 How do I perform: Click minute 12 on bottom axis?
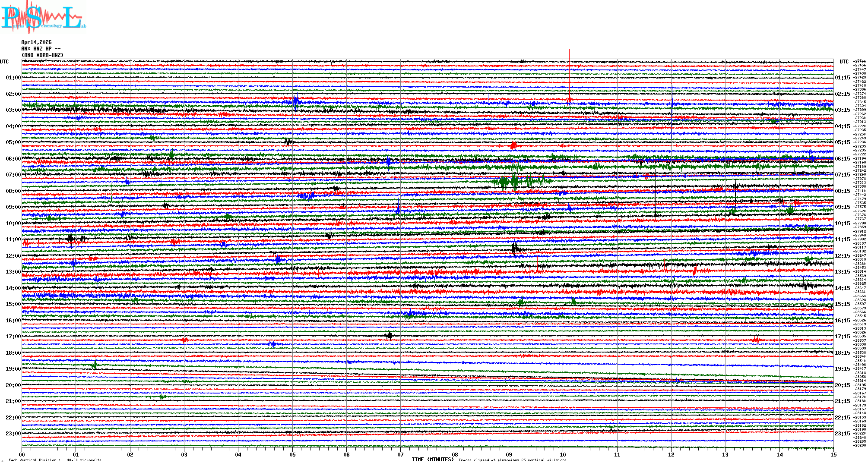[x=671, y=454]
